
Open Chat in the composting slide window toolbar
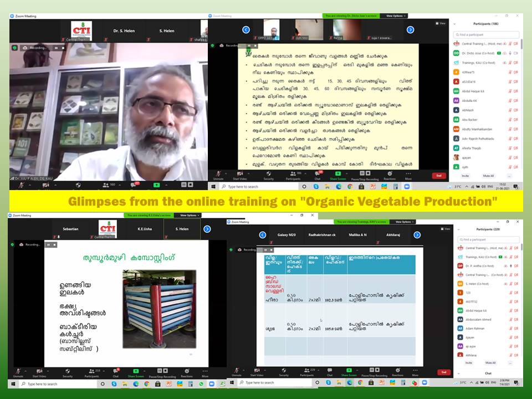tap(116, 373)
